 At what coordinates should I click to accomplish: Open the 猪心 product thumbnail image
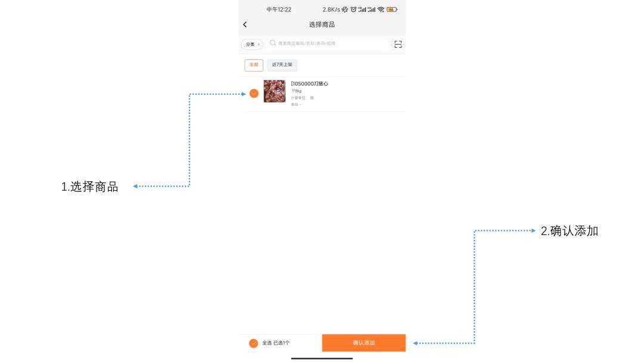pos(274,91)
